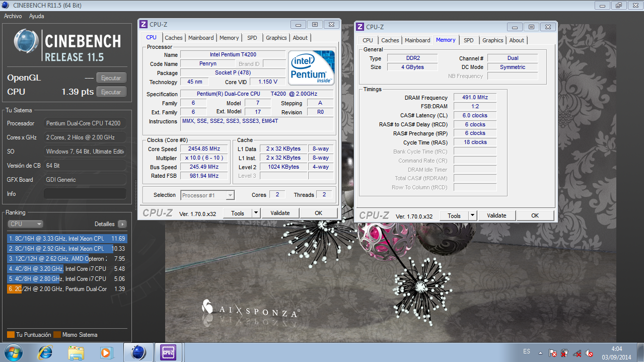Launch Internet Explorer from the taskbar
Screen dimensions: 644x362
click(45, 352)
